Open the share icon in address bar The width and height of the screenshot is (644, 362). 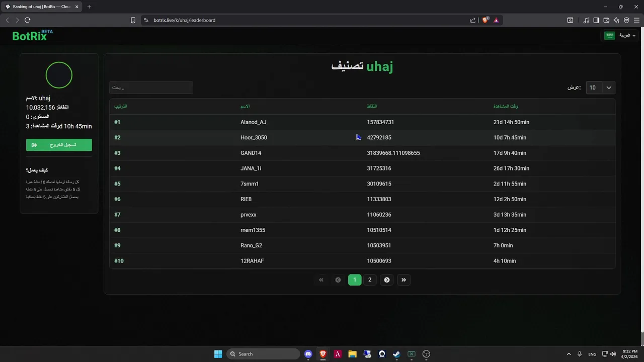tap(473, 20)
